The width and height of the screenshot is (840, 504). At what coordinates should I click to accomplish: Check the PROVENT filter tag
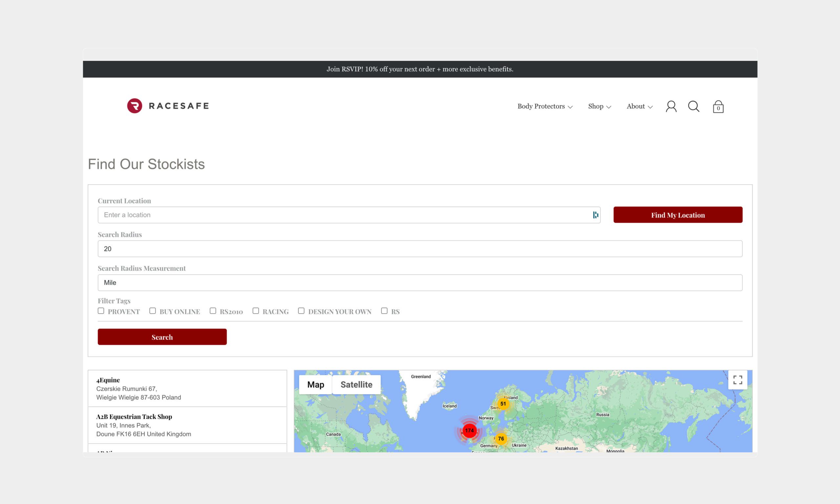101,311
